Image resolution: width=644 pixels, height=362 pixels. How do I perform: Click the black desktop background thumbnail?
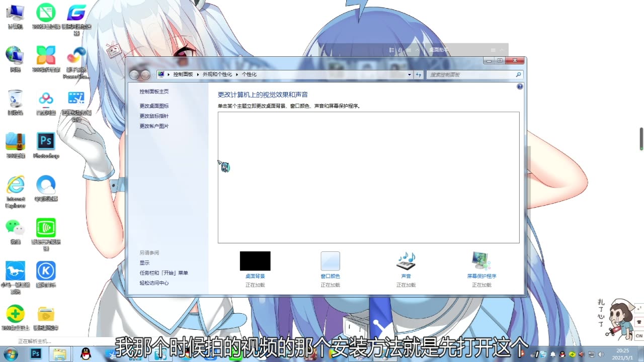coord(255,261)
